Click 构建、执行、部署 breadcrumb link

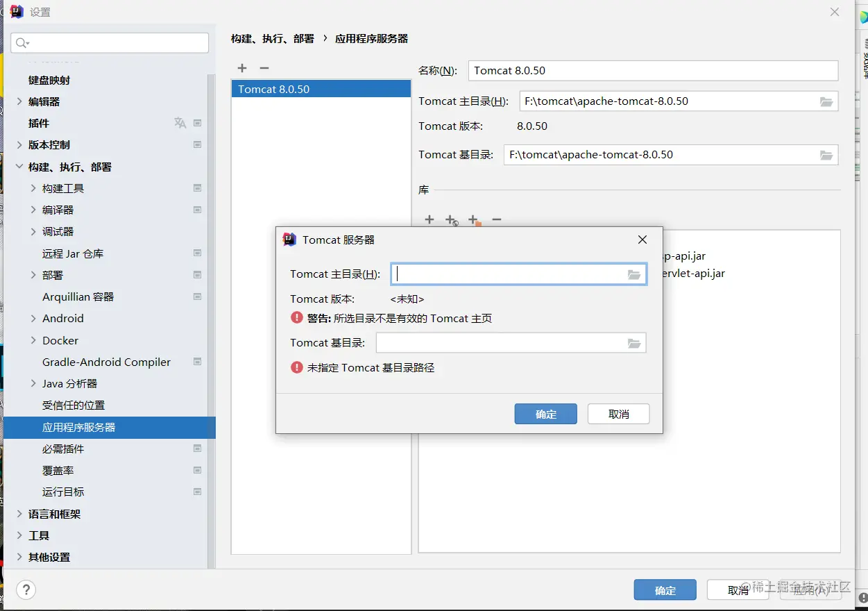tap(273, 39)
